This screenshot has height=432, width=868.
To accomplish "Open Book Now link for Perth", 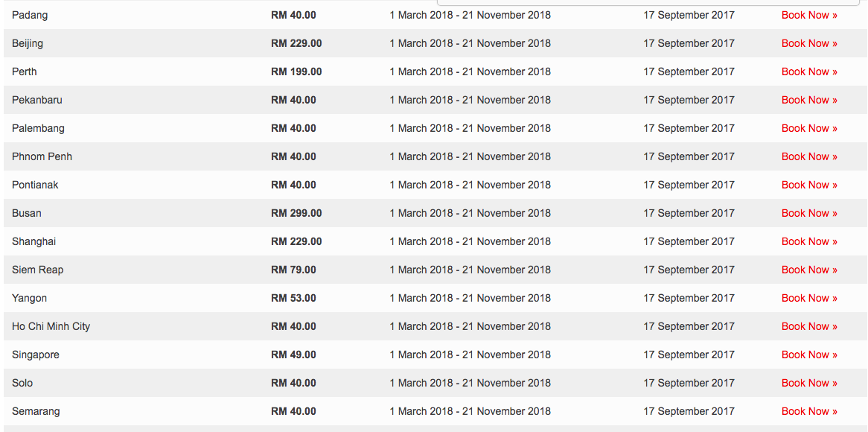I will coord(808,72).
